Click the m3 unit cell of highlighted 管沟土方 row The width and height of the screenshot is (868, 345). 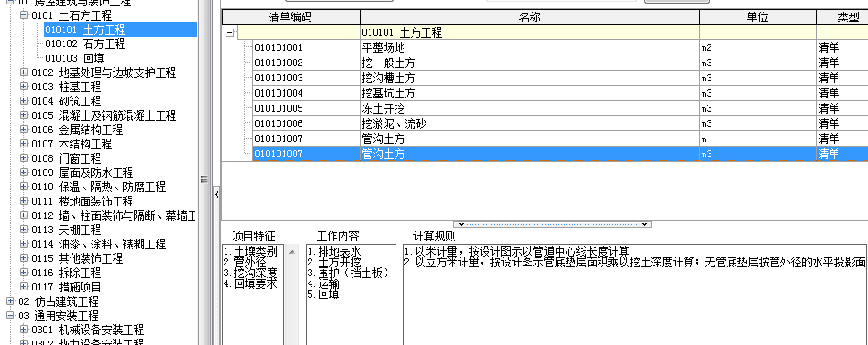pyautogui.click(x=758, y=154)
